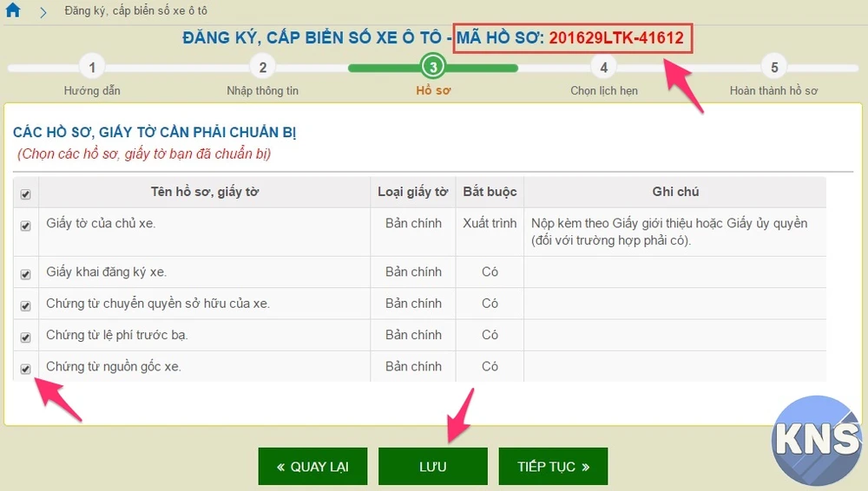Click the TIẾP TỤC continue button
The image size is (868, 491).
(553, 467)
